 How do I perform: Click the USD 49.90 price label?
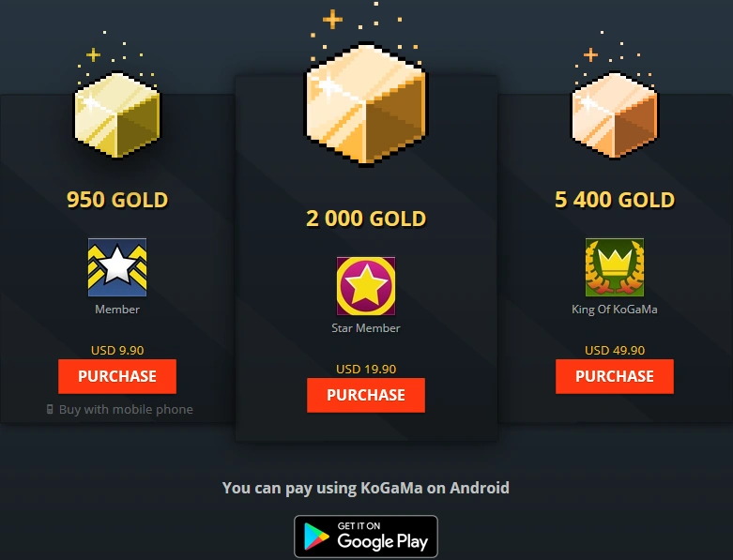pos(615,350)
